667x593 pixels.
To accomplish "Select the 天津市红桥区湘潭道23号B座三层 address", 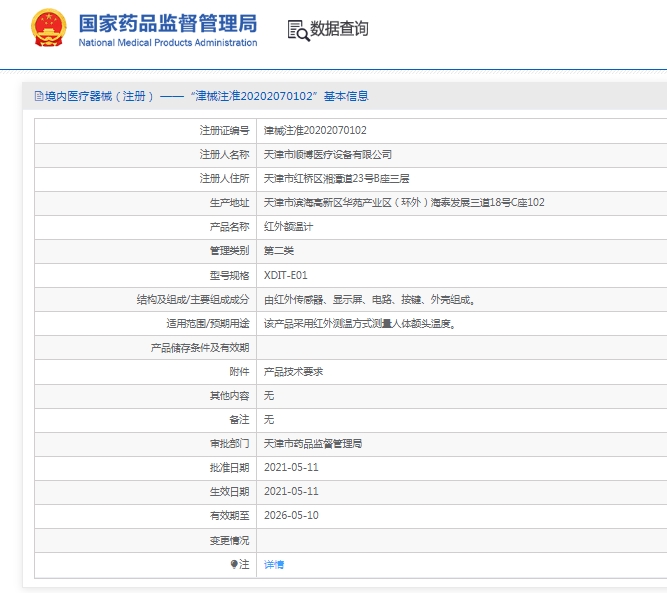I will [x=336, y=178].
